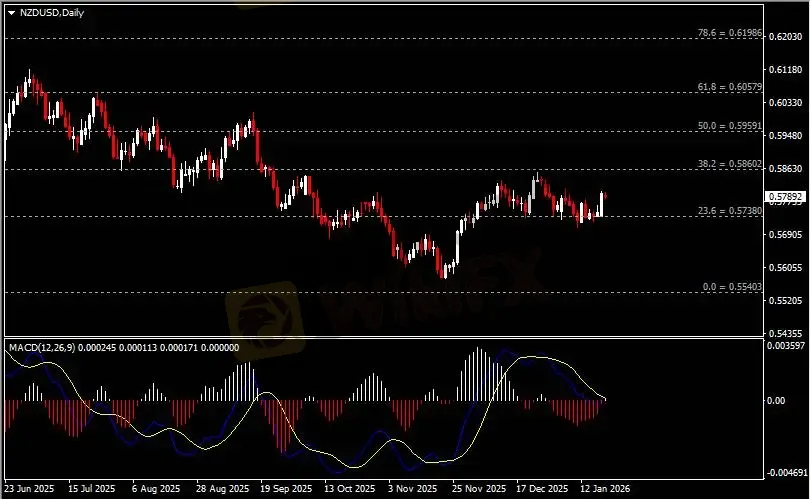Viewport: 811px width, 499px height.
Task: Click the 0.61180 price scale value
Action: coord(786,69)
